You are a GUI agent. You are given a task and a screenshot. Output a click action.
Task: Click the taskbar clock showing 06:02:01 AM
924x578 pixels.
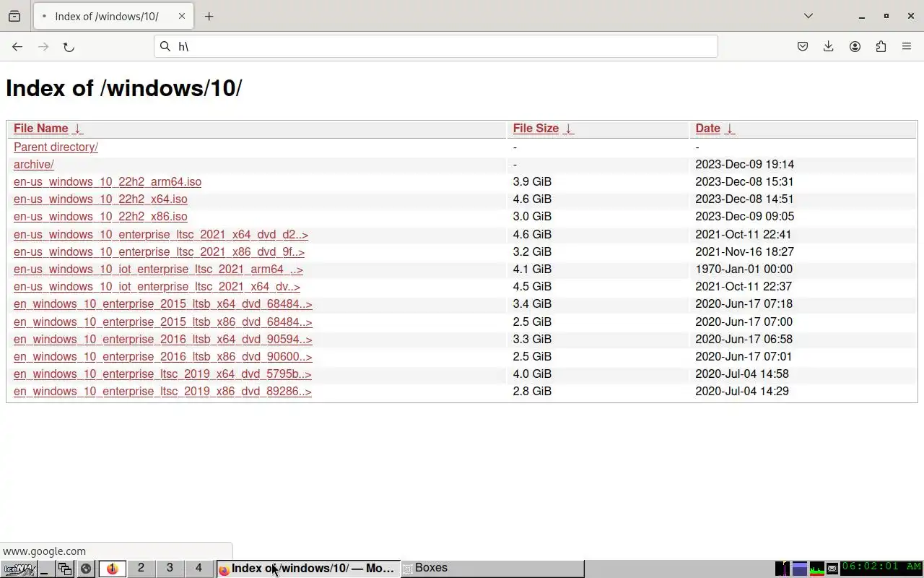pyautogui.click(x=881, y=568)
